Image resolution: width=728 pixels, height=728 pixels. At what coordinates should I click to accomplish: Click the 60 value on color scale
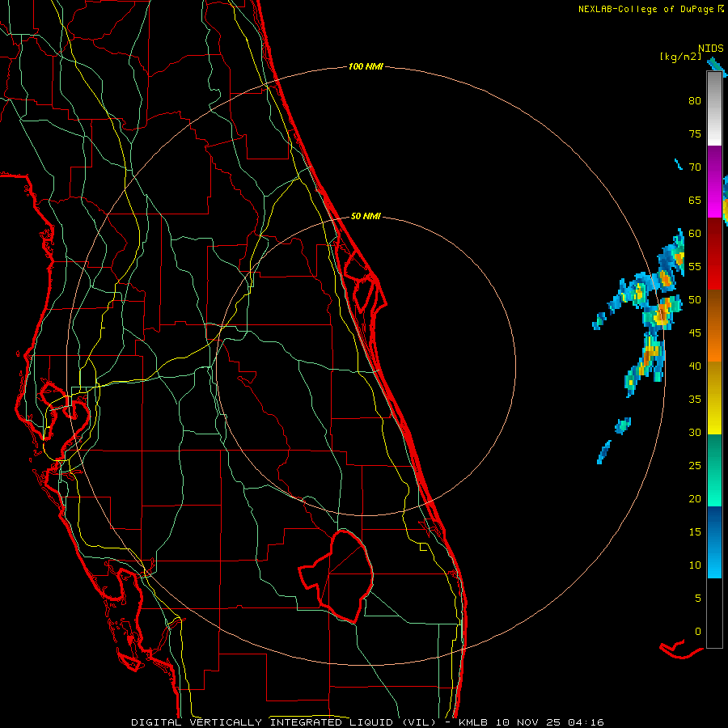point(695,234)
